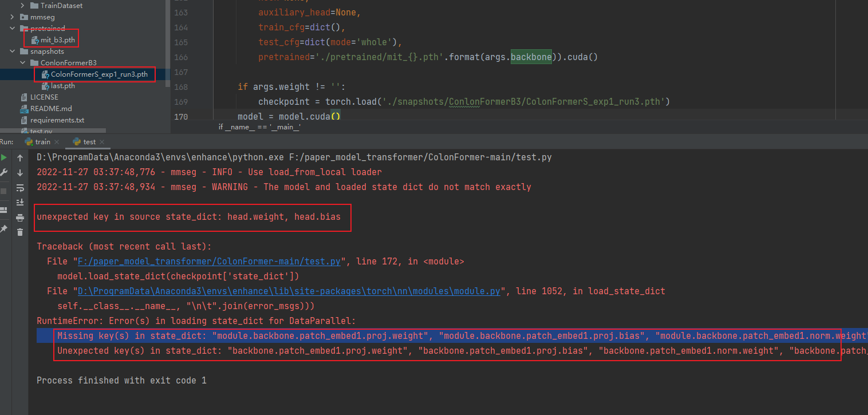
Task: Click the file icon beside mit_b3.pth
Action: coord(34,40)
